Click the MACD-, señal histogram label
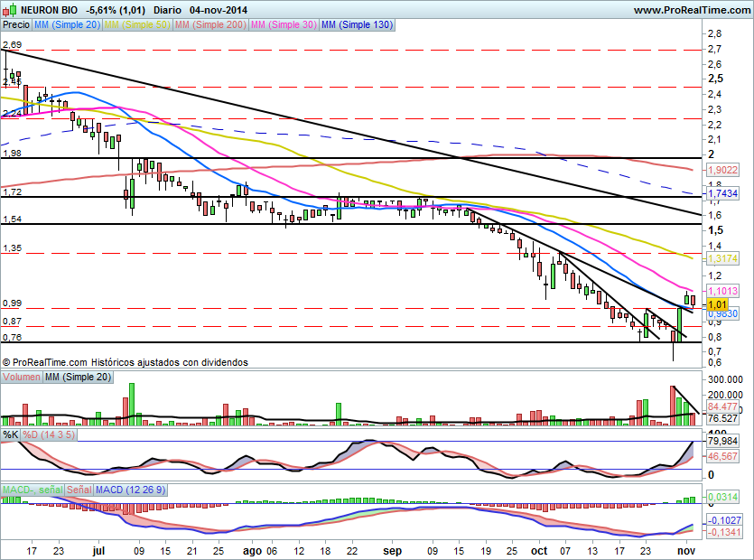 pos(33,490)
